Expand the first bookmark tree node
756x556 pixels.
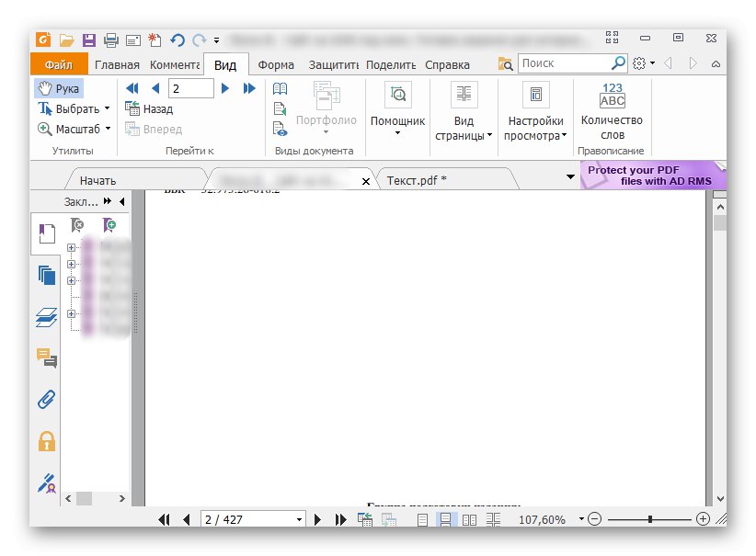click(72, 247)
